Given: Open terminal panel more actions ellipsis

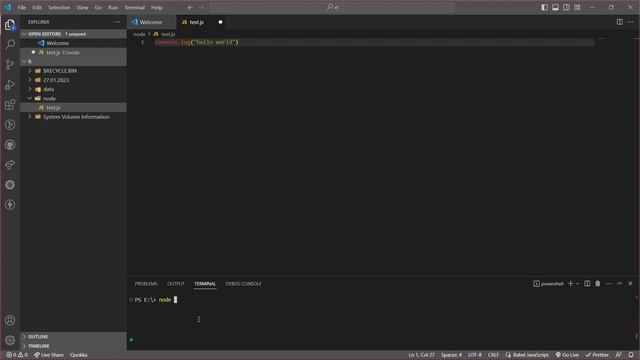Looking at the screenshot, I should (609, 284).
